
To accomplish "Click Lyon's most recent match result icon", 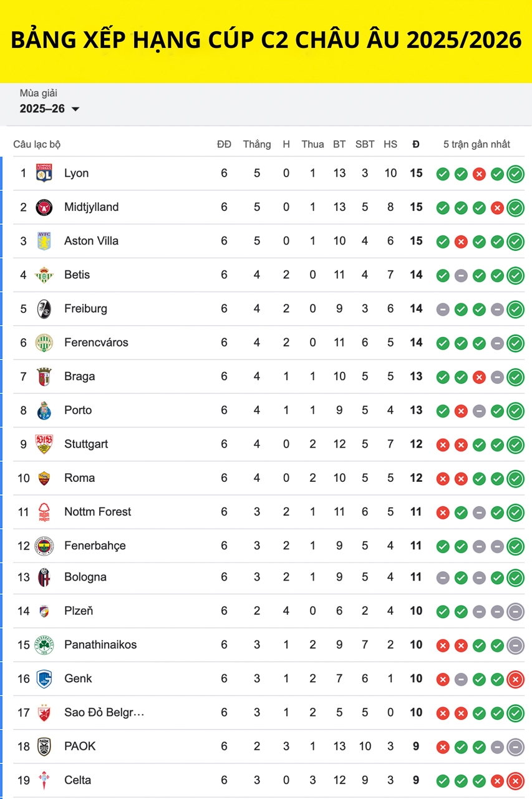I will 515,174.
